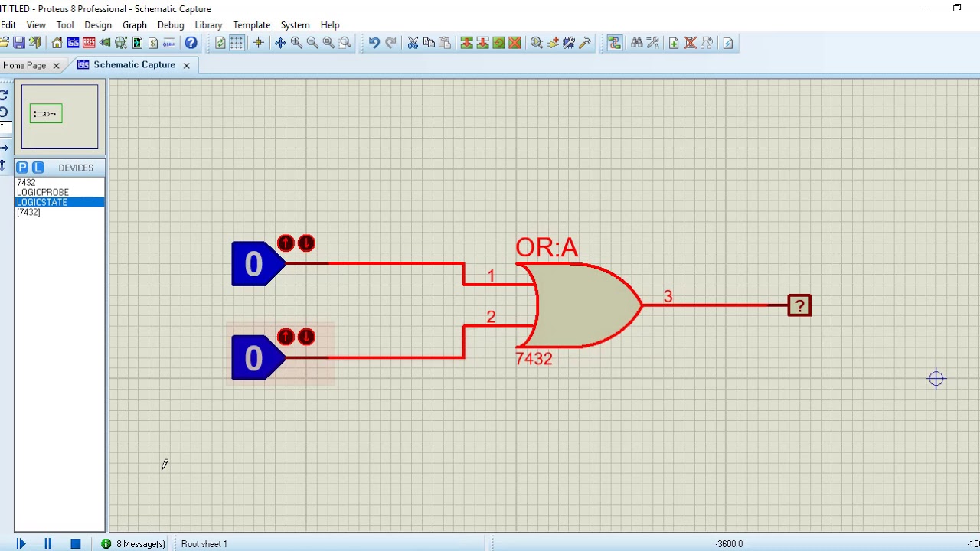Click the Paste from clipboard icon
The width and height of the screenshot is (980, 551).
(x=445, y=43)
